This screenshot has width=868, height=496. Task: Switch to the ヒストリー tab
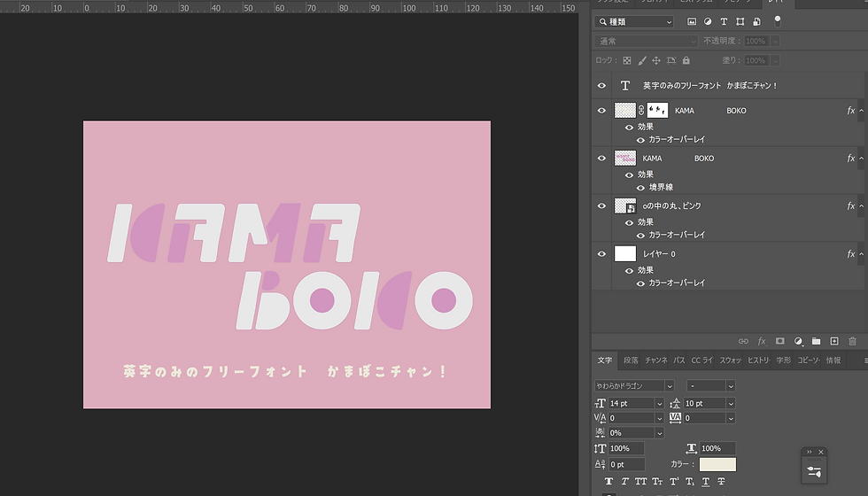click(758, 360)
